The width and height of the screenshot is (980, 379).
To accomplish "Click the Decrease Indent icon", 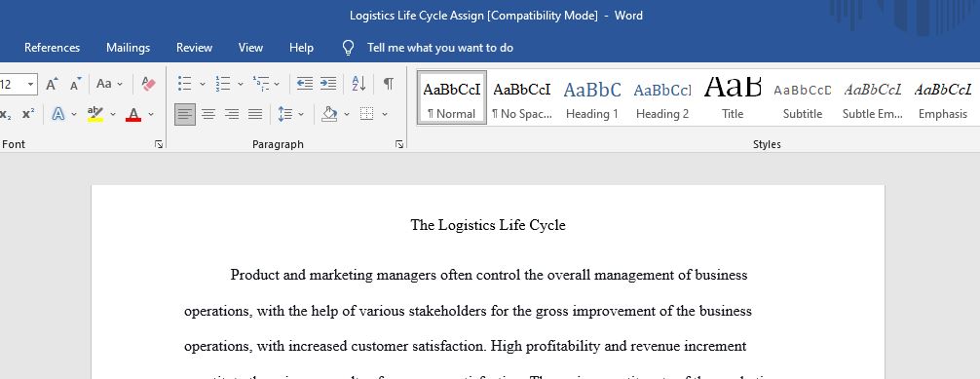I will pos(304,83).
